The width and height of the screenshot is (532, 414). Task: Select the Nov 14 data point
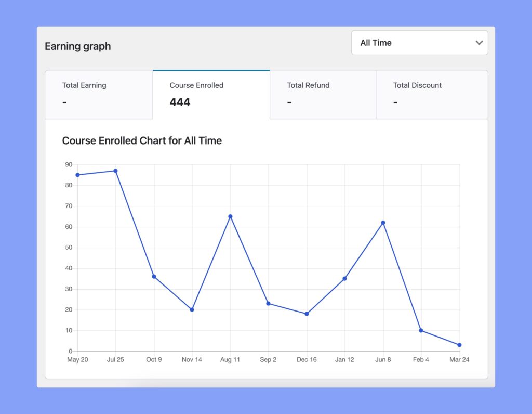192,309
